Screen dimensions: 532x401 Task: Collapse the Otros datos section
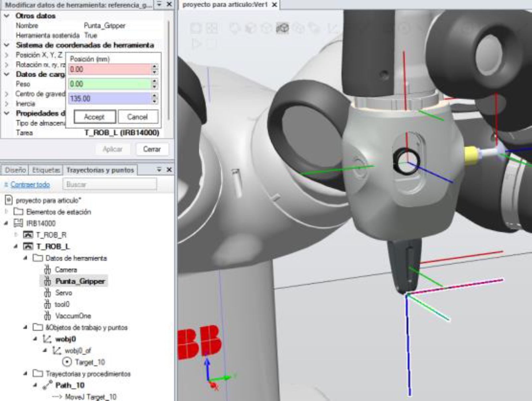(7, 16)
